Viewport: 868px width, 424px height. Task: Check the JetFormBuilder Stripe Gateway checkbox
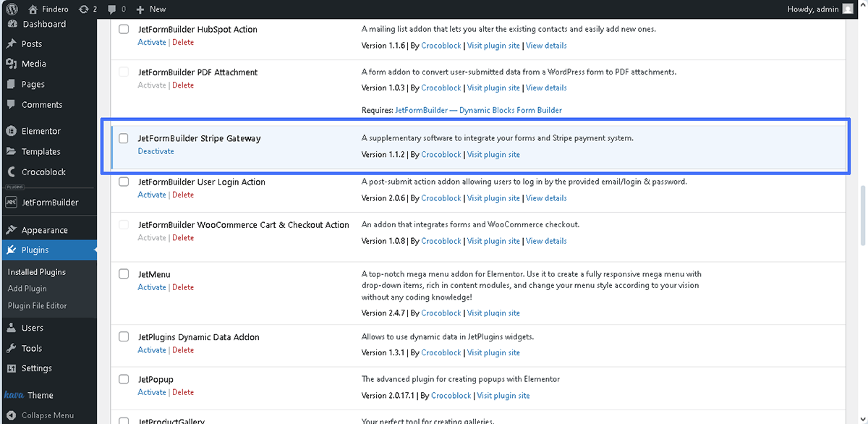[x=124, y=137]
